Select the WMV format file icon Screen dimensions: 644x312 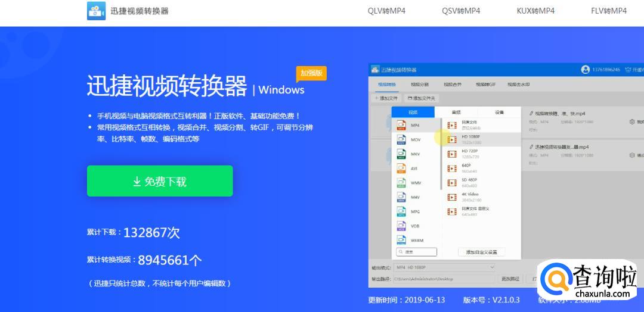pyautogui.click(x=401, y=182)
